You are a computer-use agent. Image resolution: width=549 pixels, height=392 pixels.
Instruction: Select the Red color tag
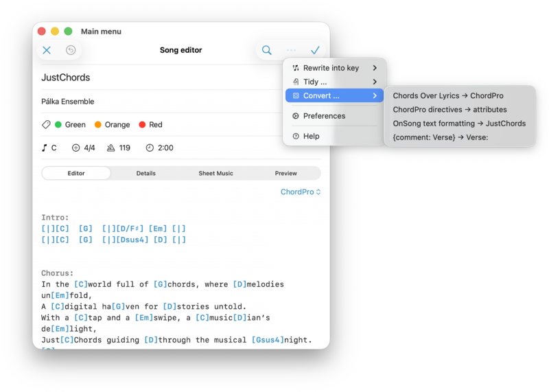pyautogui.click(x=150, y=125)
